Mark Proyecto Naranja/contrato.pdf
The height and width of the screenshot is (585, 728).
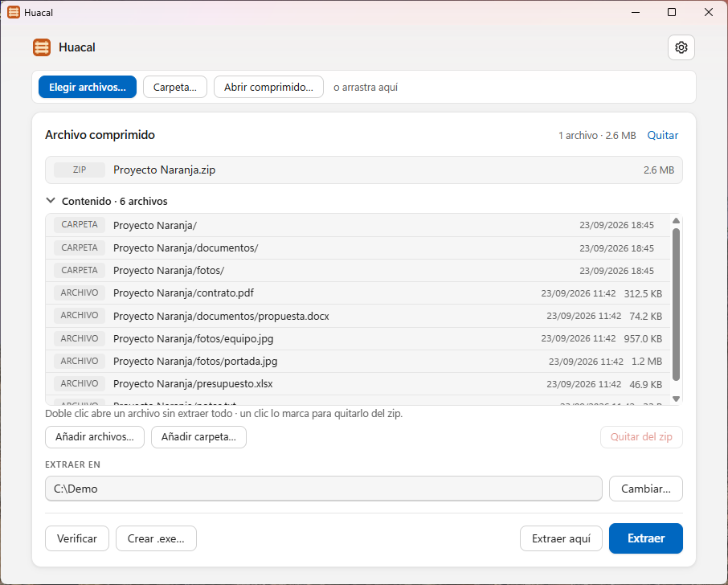(358, 293)
